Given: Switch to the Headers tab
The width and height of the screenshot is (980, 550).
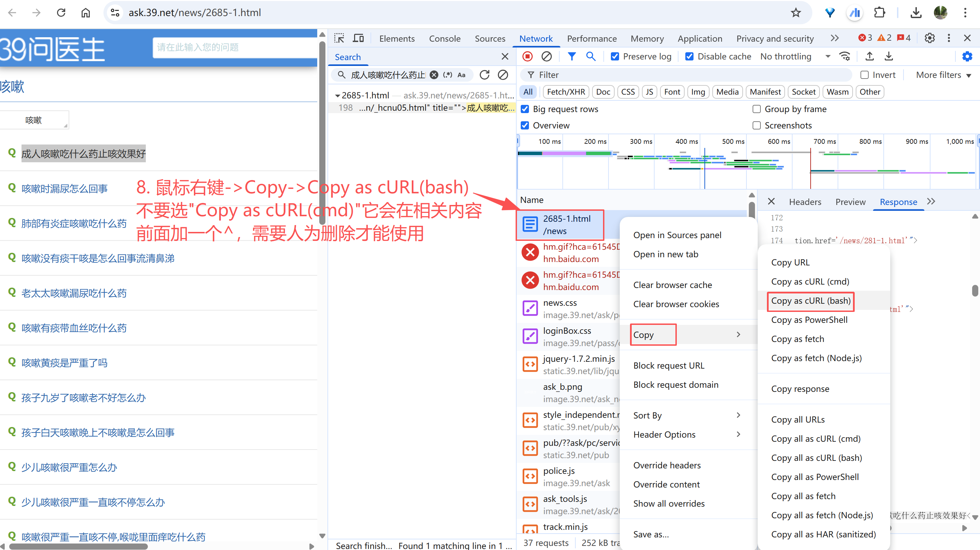Looking at the screenshot, I should coord(804,202).
